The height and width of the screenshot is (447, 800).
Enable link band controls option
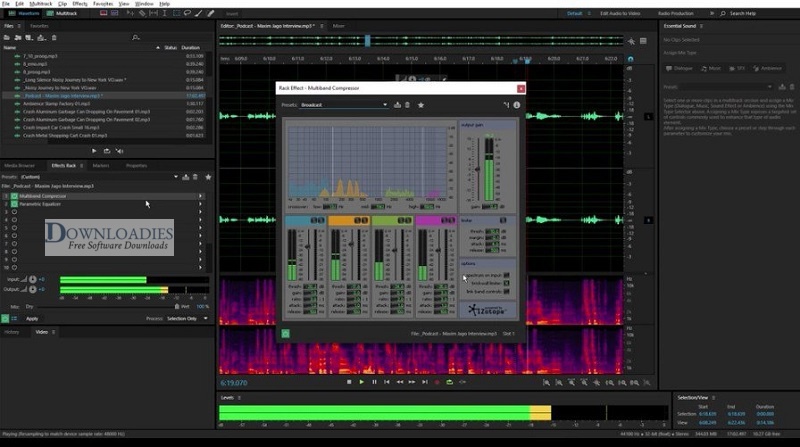pos(506,291)
